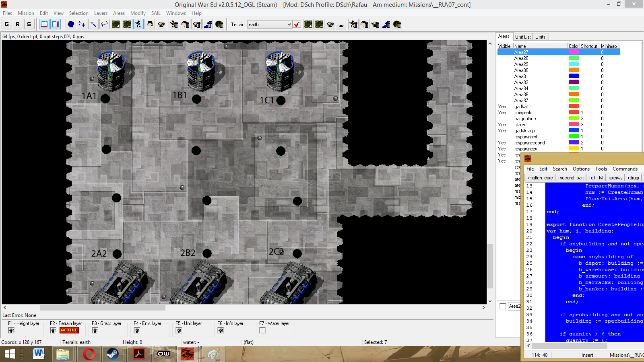Open Windows Start button

[x=10, y=354]
